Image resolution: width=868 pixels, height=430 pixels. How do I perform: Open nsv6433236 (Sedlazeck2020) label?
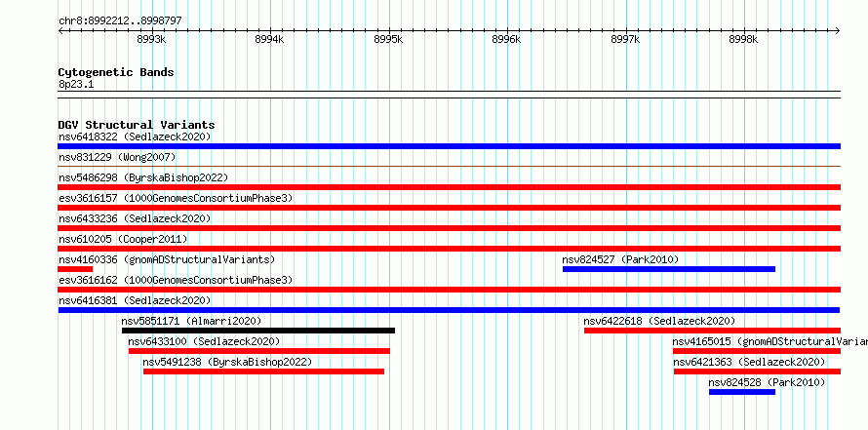pyautogui.click(x=135, y=218)
